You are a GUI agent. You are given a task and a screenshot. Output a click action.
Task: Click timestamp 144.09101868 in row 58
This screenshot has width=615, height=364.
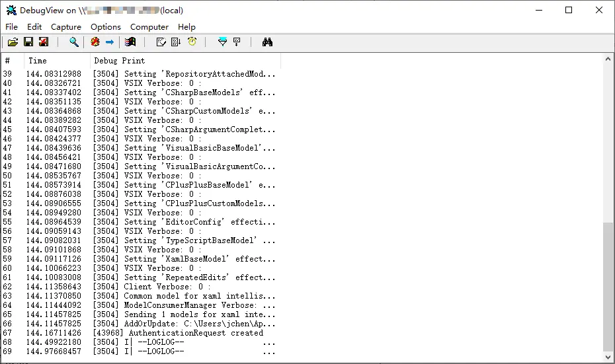(54, 250)
